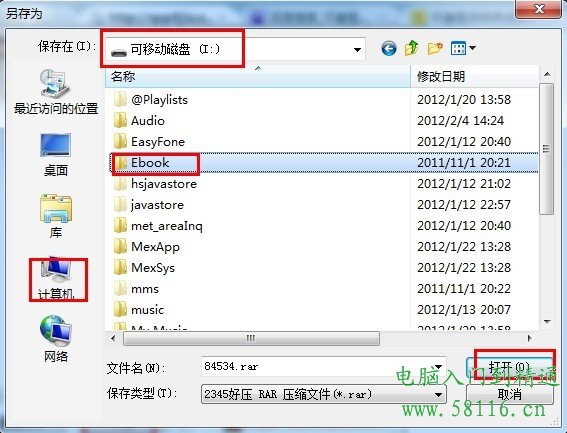The width and height of the screenshot is (567, 433).
Task: Click the horizontal scrollbar thumb
Action: tap(251, 339)
